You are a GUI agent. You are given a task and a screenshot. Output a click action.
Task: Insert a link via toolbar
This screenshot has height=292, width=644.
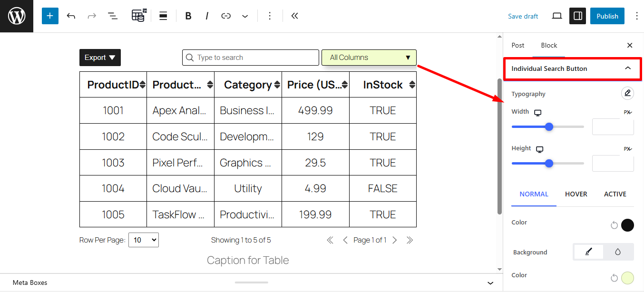pos(226,16)
